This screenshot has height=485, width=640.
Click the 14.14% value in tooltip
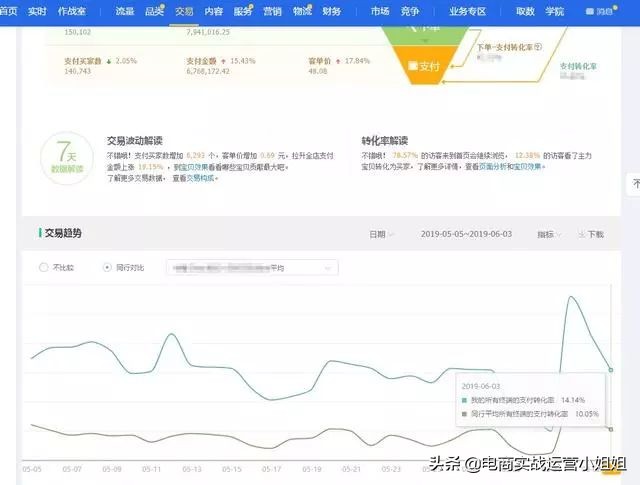(x=573, y=400)
